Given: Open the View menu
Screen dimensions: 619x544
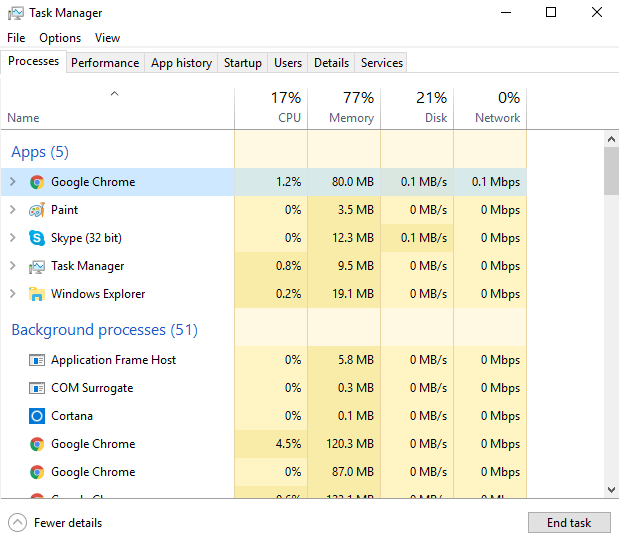Looking at the screenshot, I should pos(107,38).
